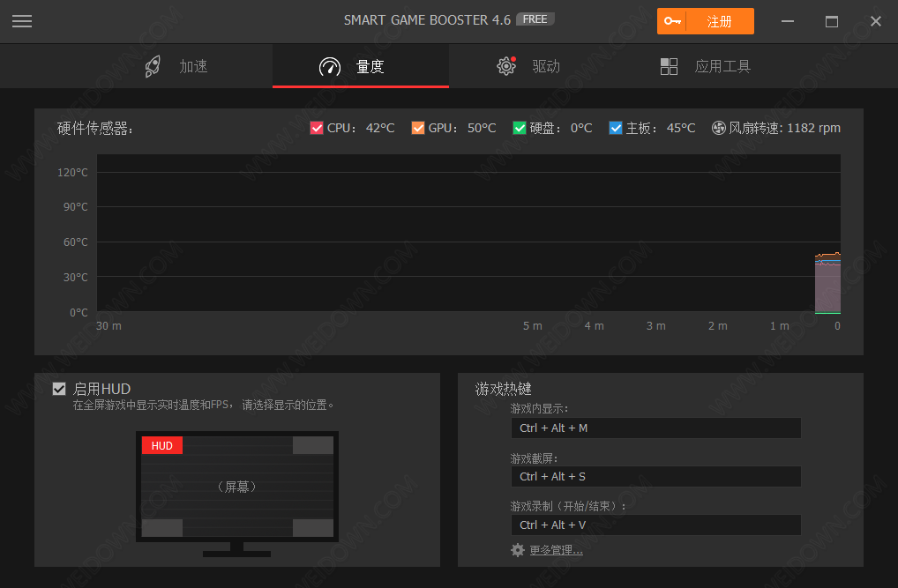The image size is (898, 588).
Task: Click the temperature graph data area
Action: tap(468, 234)
